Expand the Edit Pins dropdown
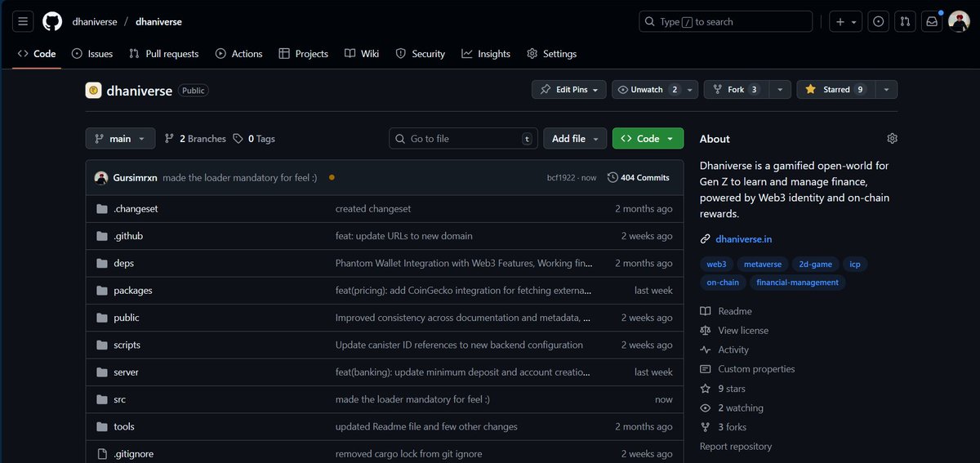Viewport: 980px width, 463px height. pos(568,90)
